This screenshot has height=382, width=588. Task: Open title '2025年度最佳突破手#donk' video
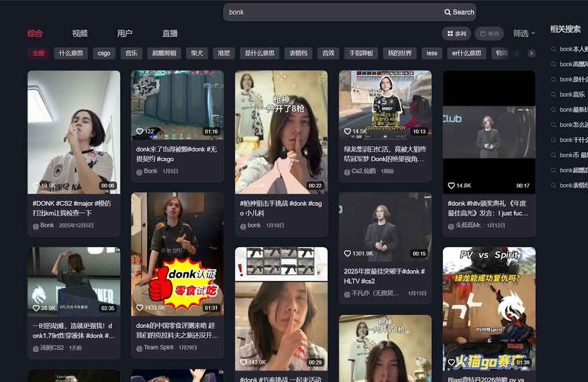tap(384, 276)
